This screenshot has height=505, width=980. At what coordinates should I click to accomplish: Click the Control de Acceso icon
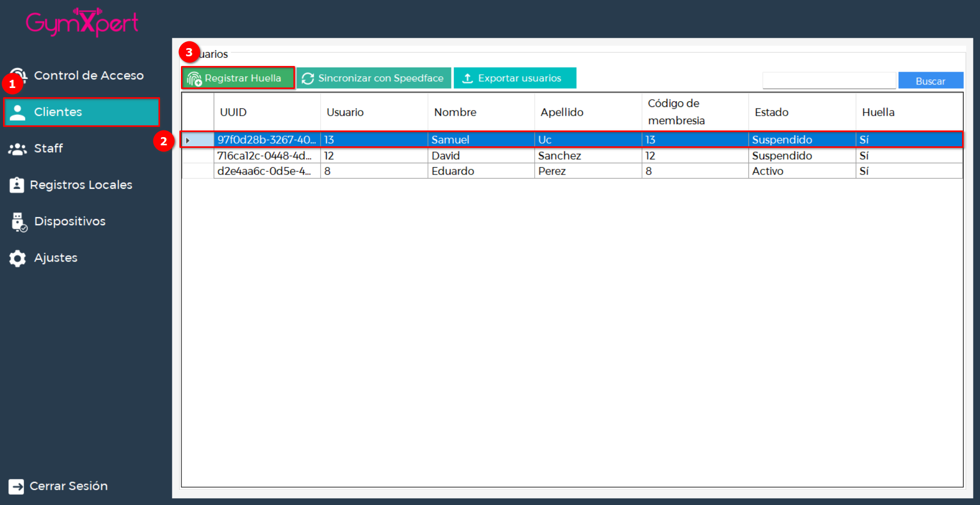[19, 75]
